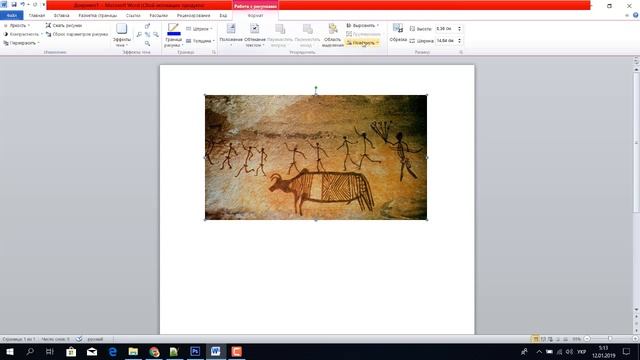Open the Рецензирование ribbon tab
This screenshot has width=640, height=360.
click(193, 16)
